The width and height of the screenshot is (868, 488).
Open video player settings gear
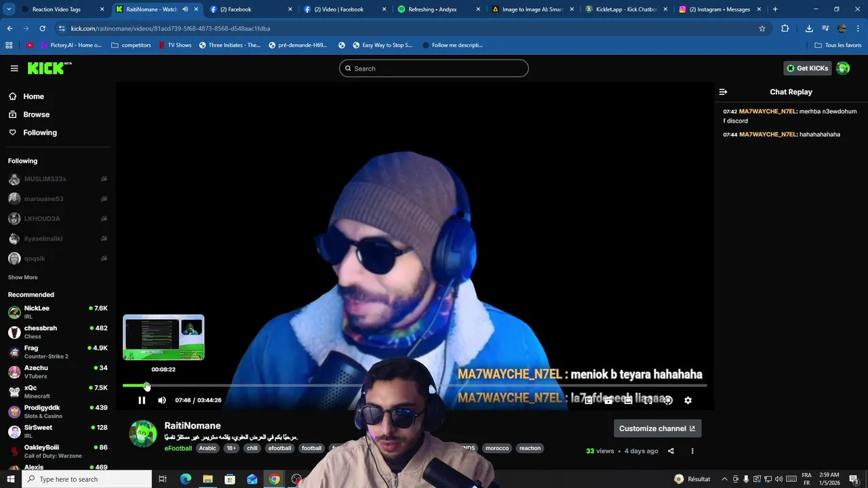tap(688, 401)
